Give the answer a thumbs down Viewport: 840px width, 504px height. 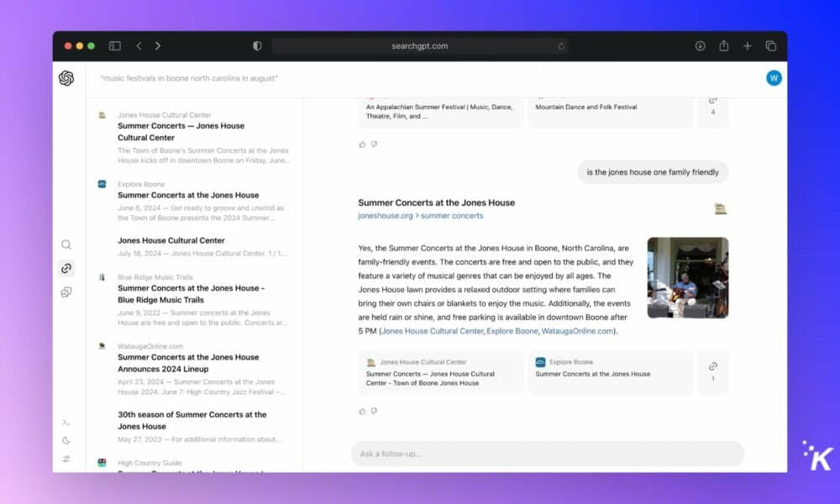374,411
